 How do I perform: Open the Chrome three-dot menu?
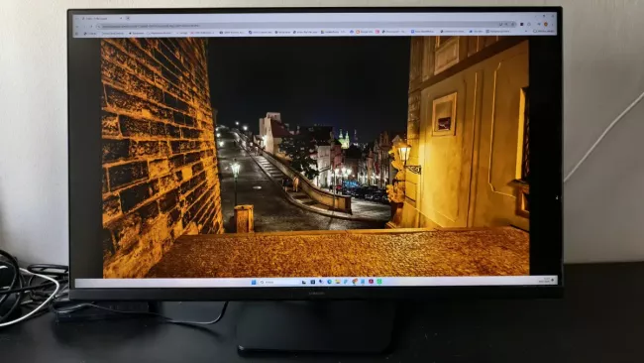(553, 25)
